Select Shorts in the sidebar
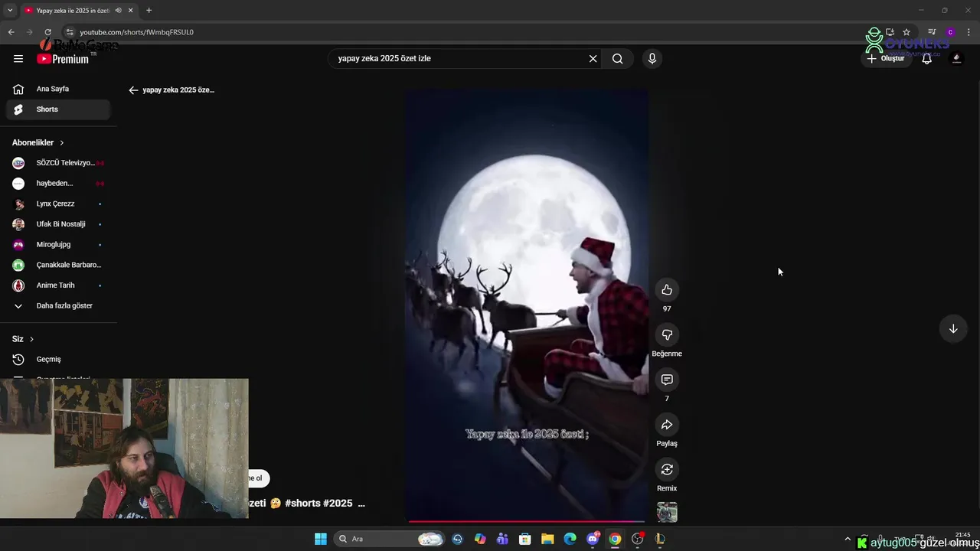 [58, 109]
